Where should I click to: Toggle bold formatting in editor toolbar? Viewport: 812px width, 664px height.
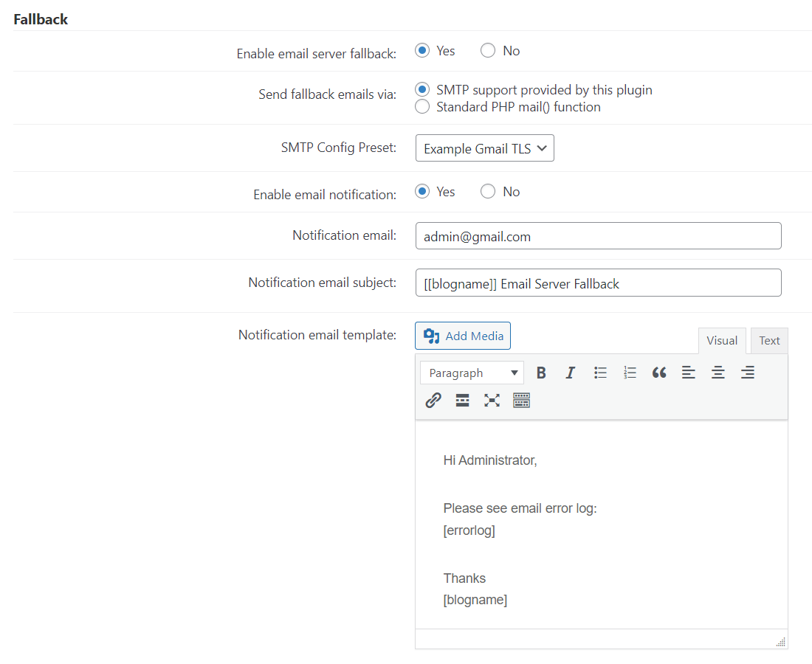coord(541,373)
